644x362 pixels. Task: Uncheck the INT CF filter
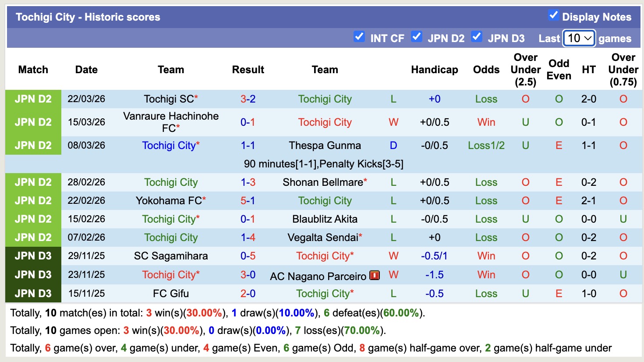point(359,37)
